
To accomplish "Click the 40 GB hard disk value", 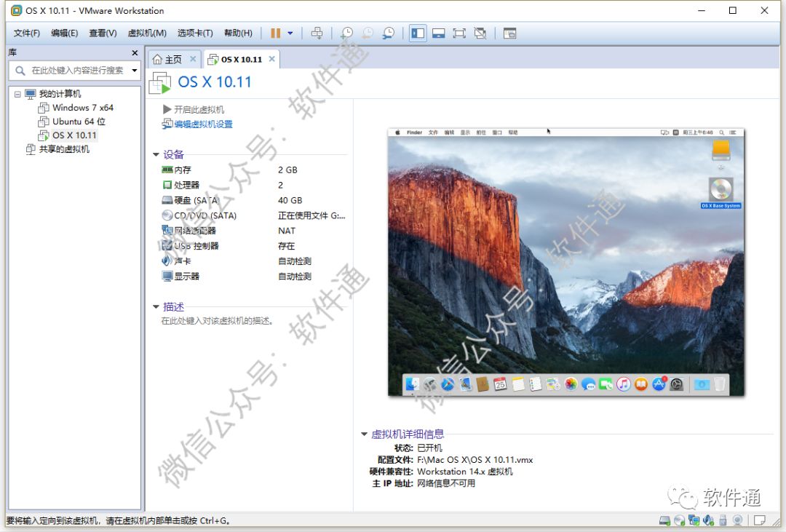I will (x=290, y=201).
